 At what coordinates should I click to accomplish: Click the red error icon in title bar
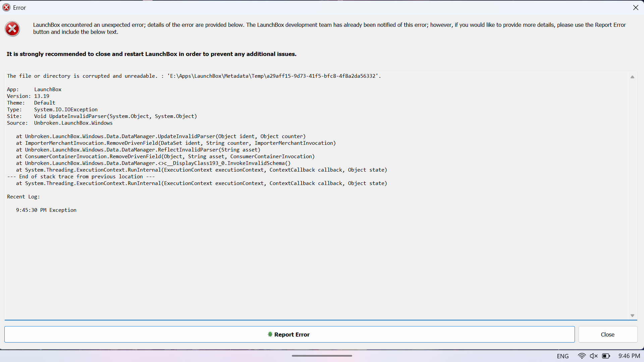(x=6, y=7)
